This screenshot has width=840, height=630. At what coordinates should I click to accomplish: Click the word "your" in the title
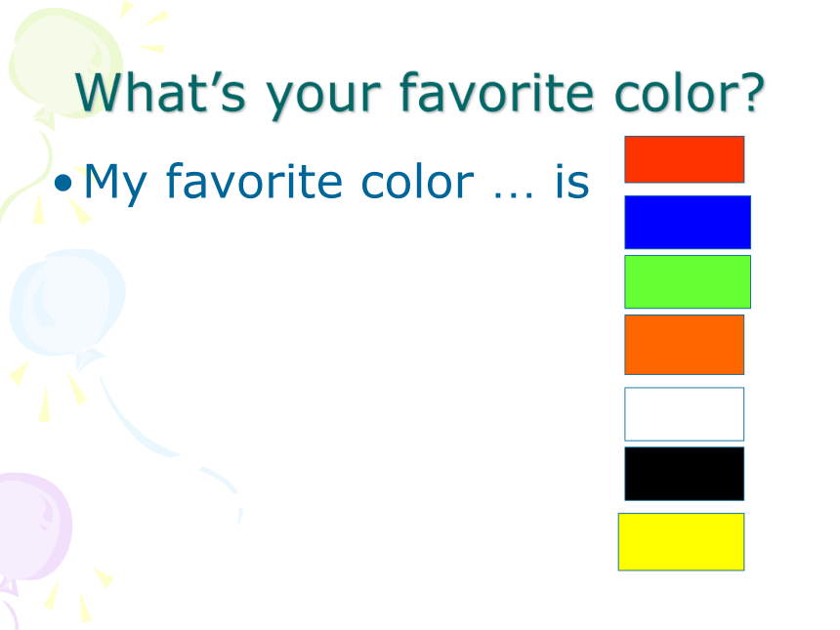[x=323, y=99]
